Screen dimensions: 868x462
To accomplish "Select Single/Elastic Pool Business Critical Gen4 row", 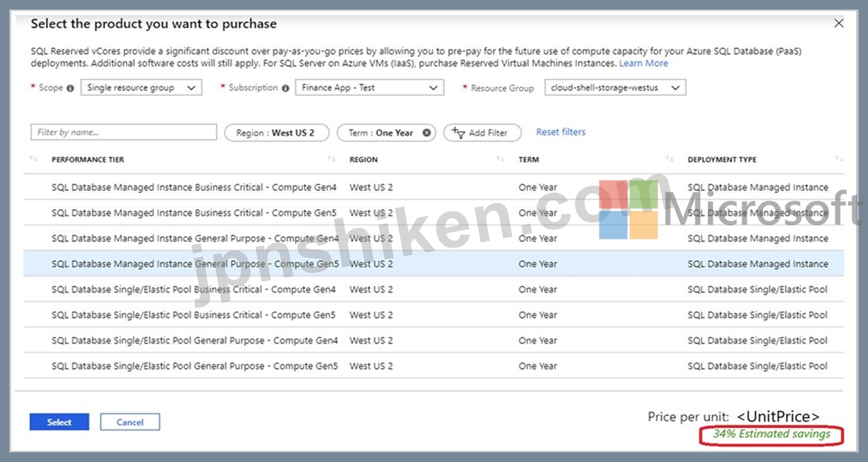I will [434, 289].
